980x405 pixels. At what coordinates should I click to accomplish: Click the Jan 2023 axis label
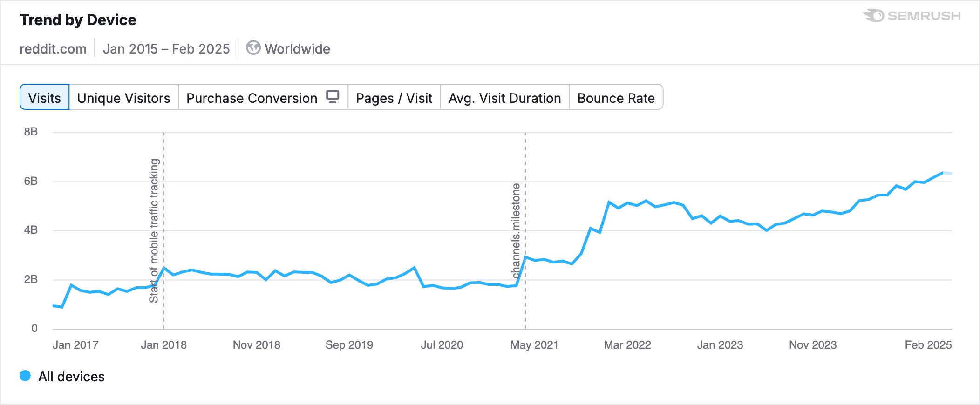(x=720, y=345)
